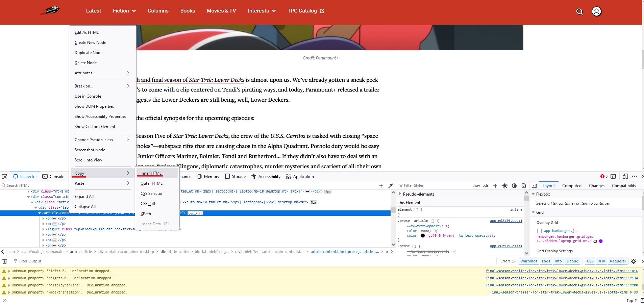Toggle the :hov pseudo-class panel
Image resolution: width=644 pixels, height=307 pixels.
tap(476, 186)
